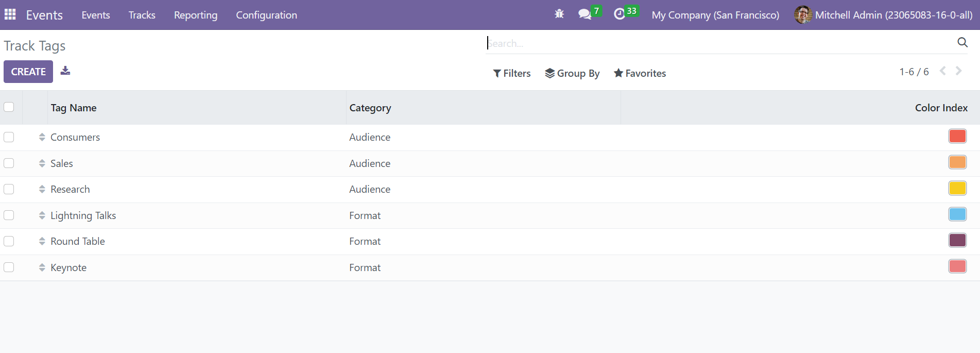The image size is (980, 353).
Task: Open the Lightning Talks tag record
Action: tap(83, 215)
